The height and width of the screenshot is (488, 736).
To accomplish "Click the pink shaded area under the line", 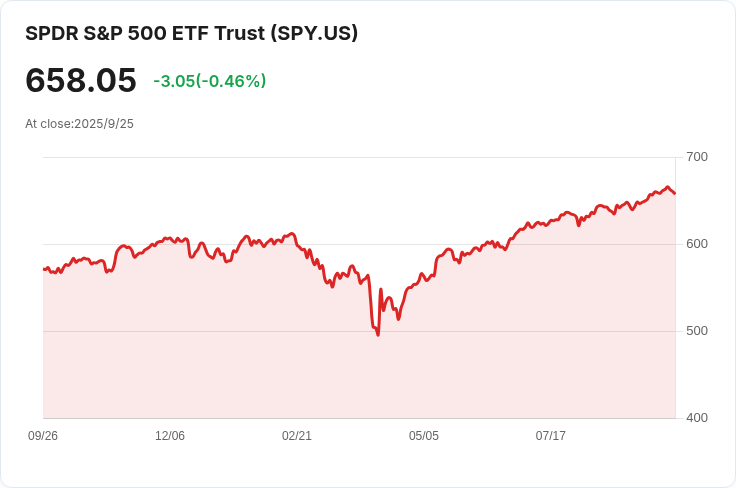I will (360, 375).
